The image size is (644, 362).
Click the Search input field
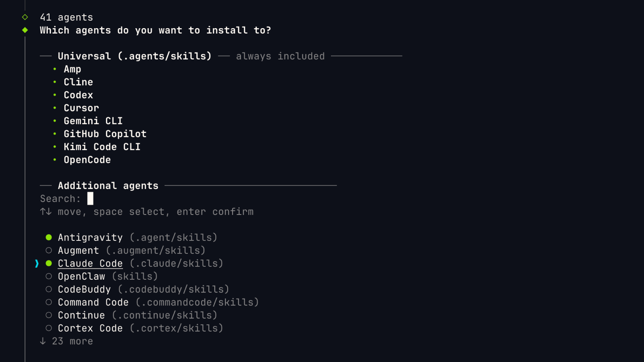(90, 198)
